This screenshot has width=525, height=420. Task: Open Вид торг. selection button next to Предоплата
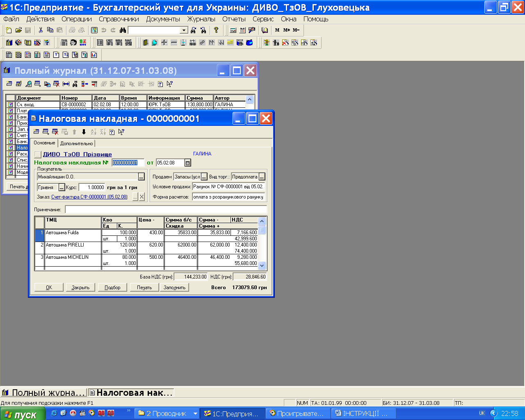click(262, 177)
